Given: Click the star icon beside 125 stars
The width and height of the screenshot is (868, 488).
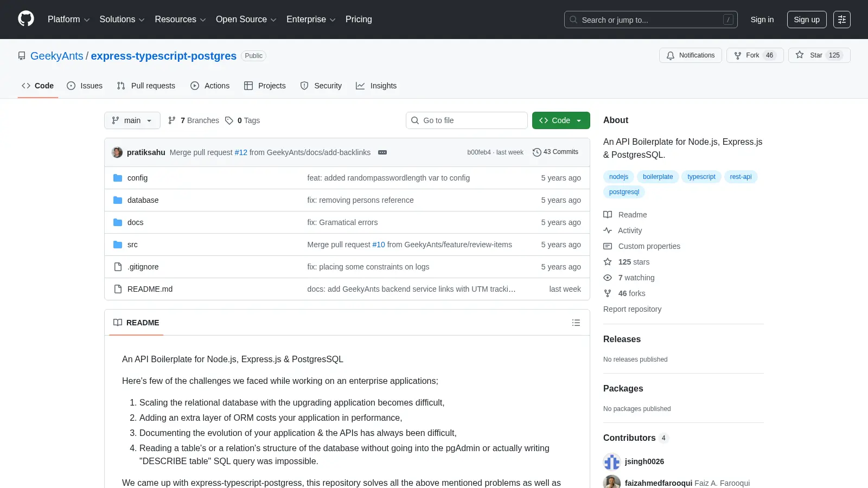Looking at the screenshot, I should pyautogui.click(x=608, y=262).
